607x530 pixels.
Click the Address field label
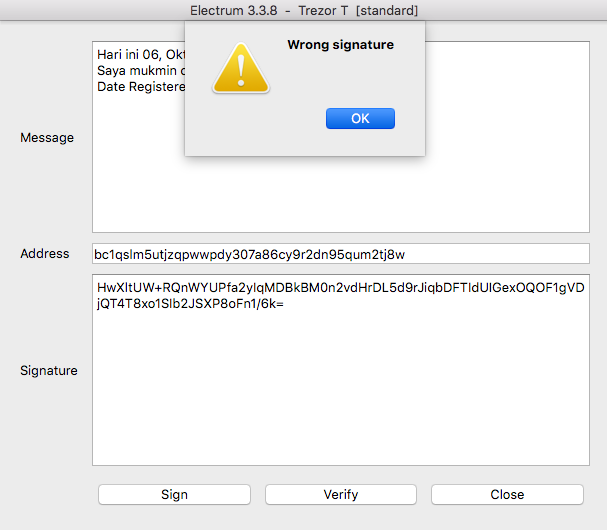tap(45, 254)
